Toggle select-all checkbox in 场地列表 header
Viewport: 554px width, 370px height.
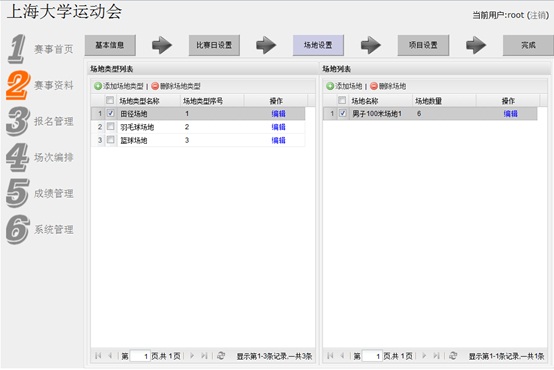[342, 100]
